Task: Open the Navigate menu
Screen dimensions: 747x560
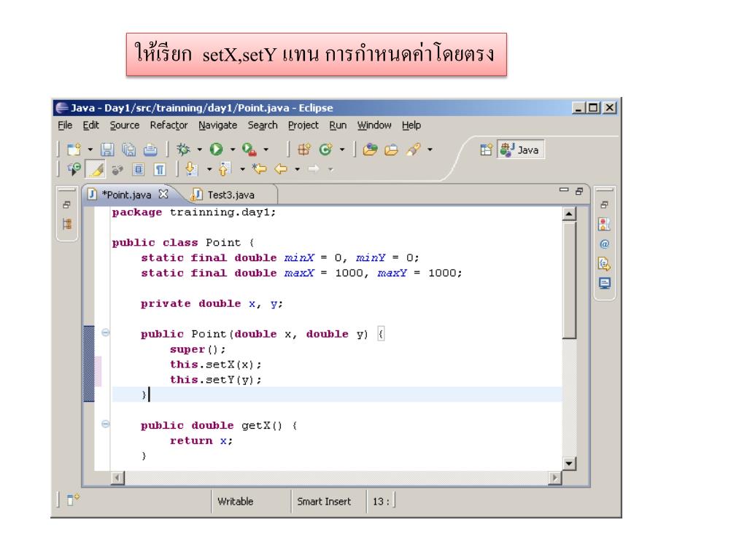Action: tap(217, 125)
